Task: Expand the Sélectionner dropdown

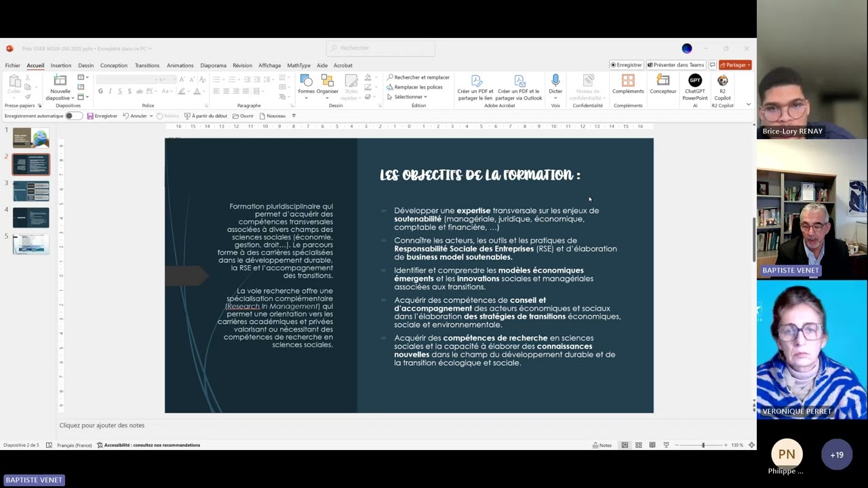Action: [410, 97]
